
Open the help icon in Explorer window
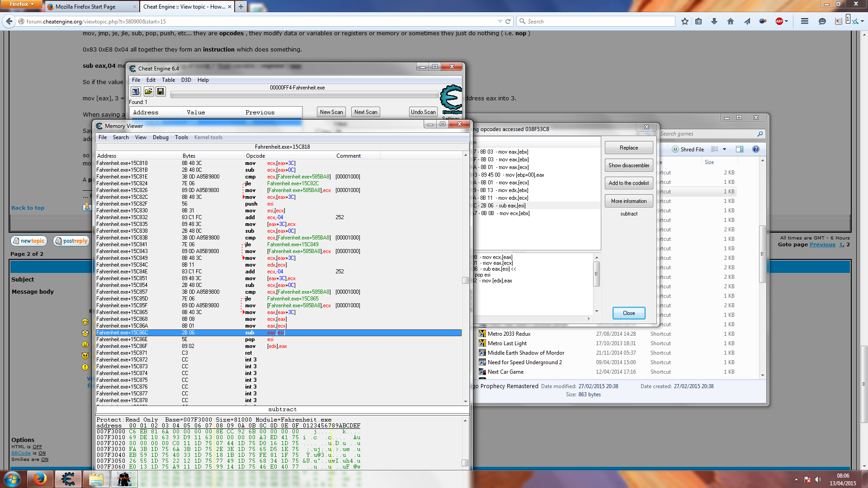755,149
